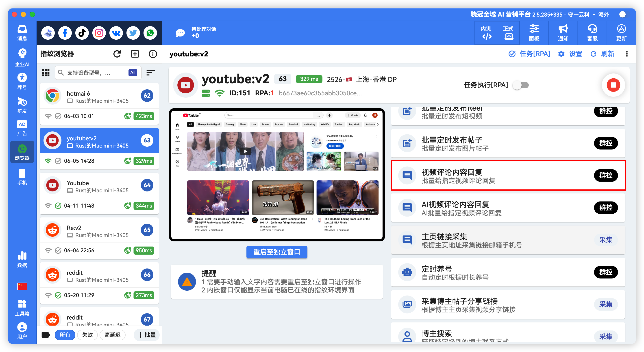The image size is (644, 352).
Task: Click the China flag language icon
Action: click(22, 286)
